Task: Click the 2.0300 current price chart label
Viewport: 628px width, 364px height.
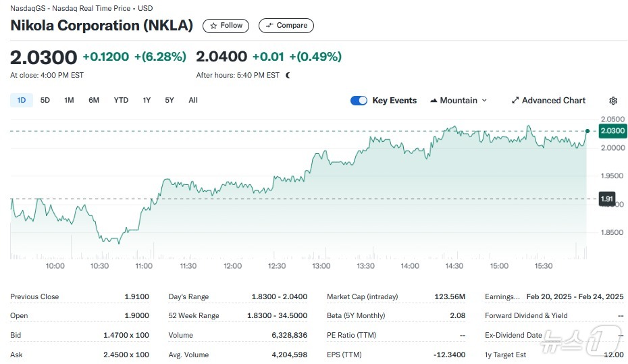Action: coord(612,131)
